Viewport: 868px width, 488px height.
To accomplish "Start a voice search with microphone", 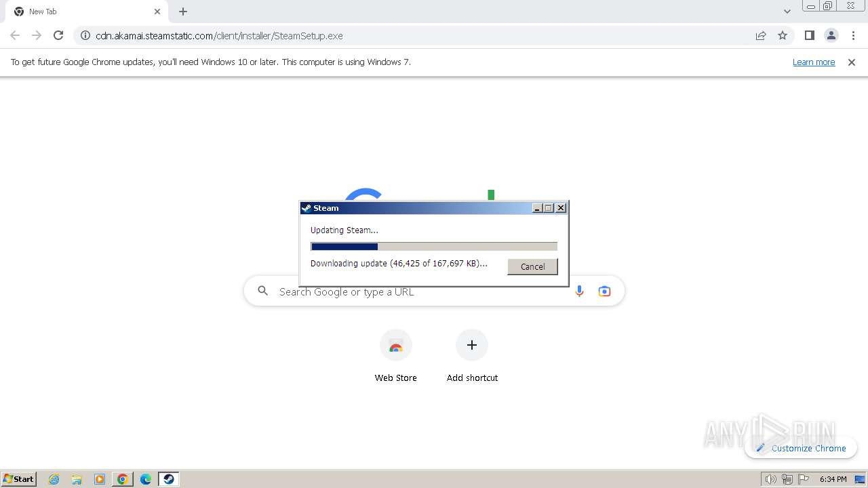I will pos(579,291).
